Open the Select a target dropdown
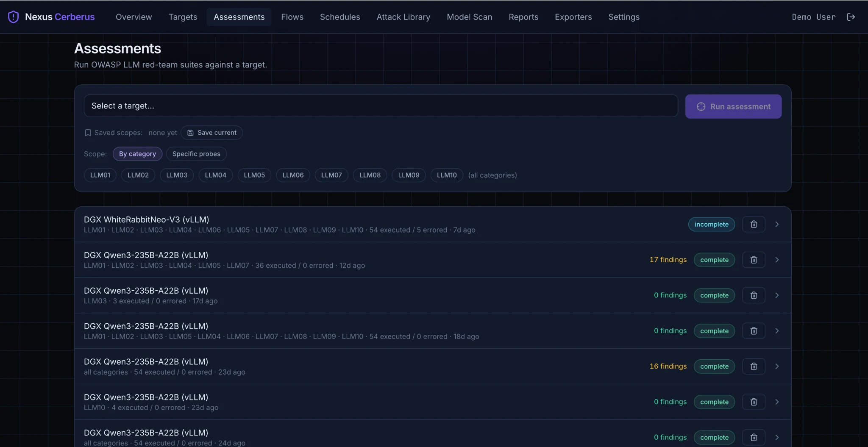This screenshot has height=447, width=868. click(381, 106)
